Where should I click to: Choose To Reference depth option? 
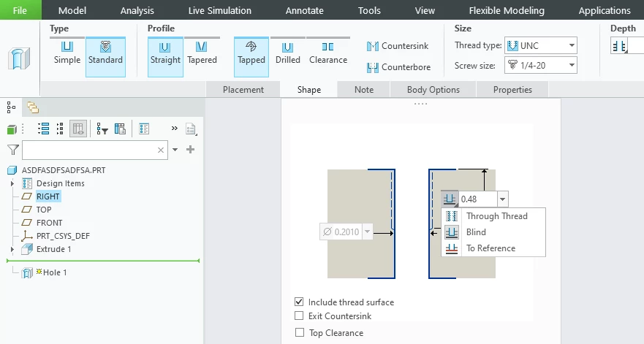[493, 248]
